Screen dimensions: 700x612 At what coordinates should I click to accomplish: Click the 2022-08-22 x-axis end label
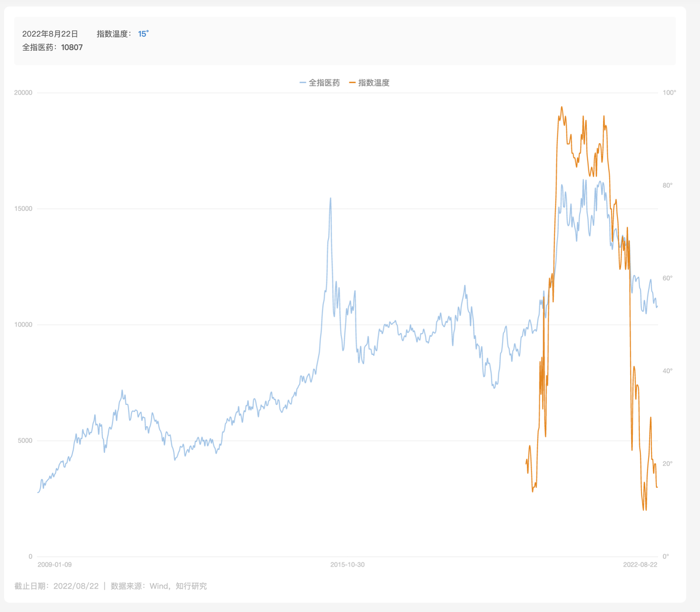point(640,564)
